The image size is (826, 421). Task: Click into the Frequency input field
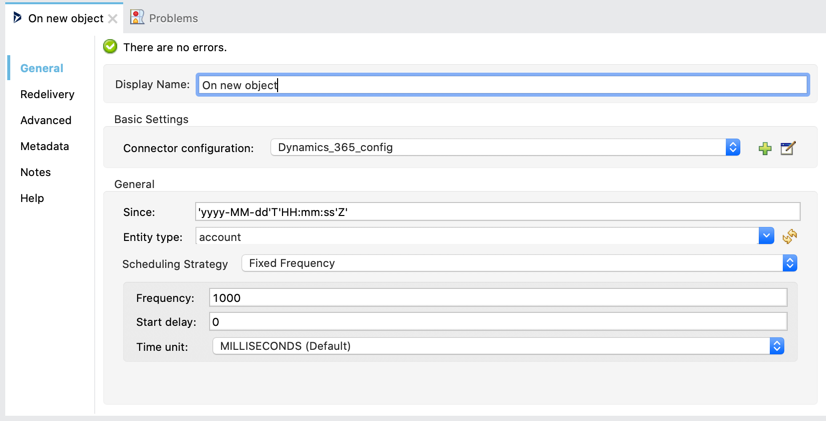(x=497, y=298)
